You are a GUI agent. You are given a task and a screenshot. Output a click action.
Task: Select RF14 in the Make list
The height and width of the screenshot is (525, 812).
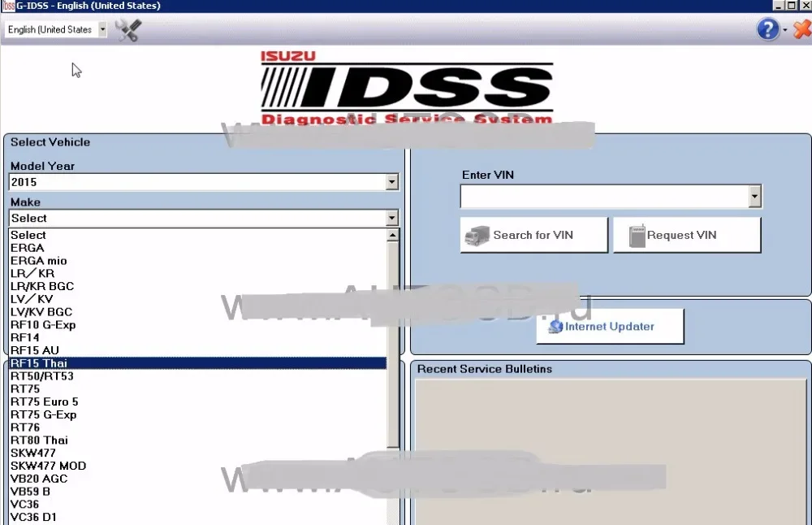coord(197,337)
